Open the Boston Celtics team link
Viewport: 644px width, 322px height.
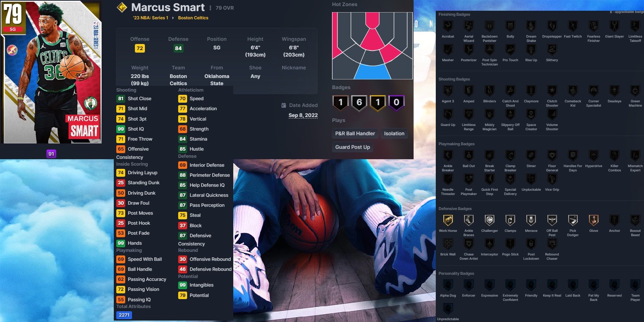click(x=193, y=18)
